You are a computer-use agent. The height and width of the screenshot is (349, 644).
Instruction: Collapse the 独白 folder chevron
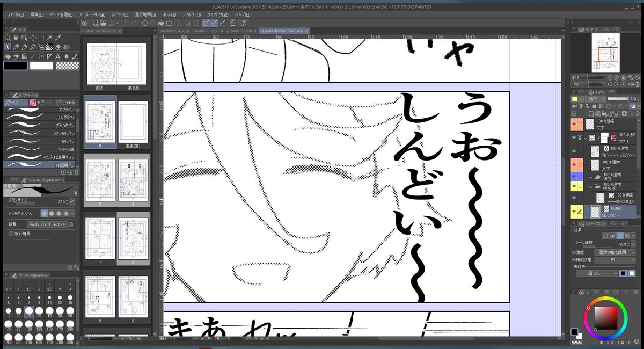pos(590,177)
